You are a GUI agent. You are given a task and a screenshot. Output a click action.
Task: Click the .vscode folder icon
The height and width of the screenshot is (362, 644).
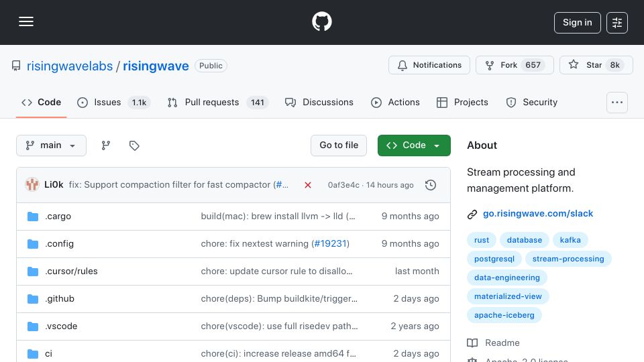coord(33,326)
